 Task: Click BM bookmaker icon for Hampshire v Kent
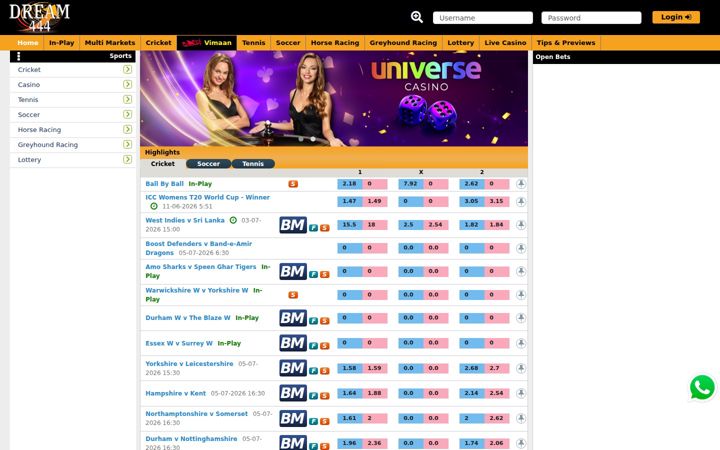pos(293,393)
